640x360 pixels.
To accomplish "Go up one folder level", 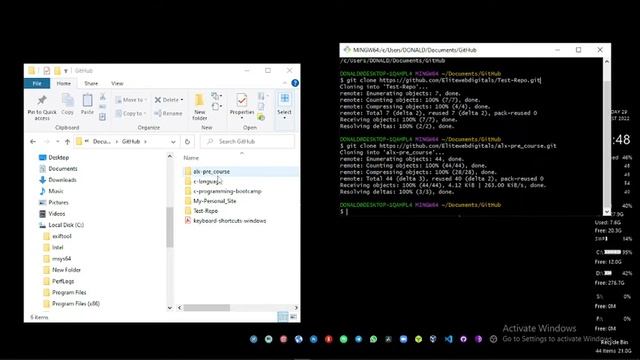I will click(67, 142).
